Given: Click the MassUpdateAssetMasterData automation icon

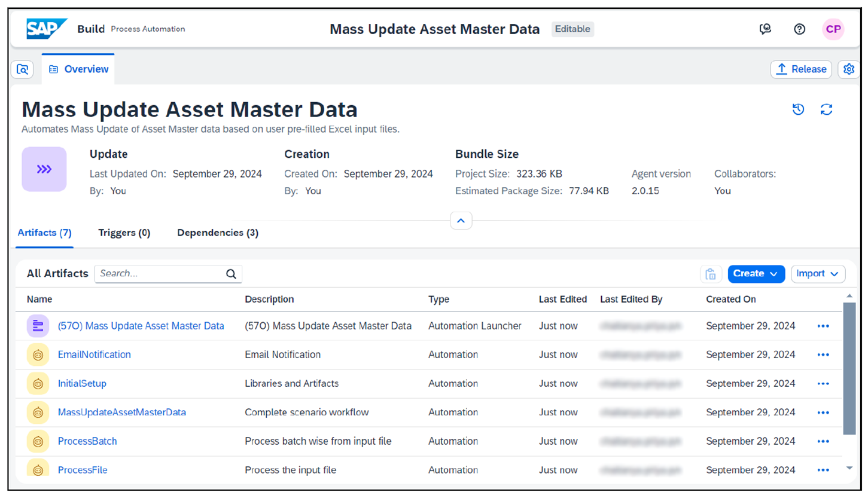Looking at the screenshot, I should [x=38, y=412].
